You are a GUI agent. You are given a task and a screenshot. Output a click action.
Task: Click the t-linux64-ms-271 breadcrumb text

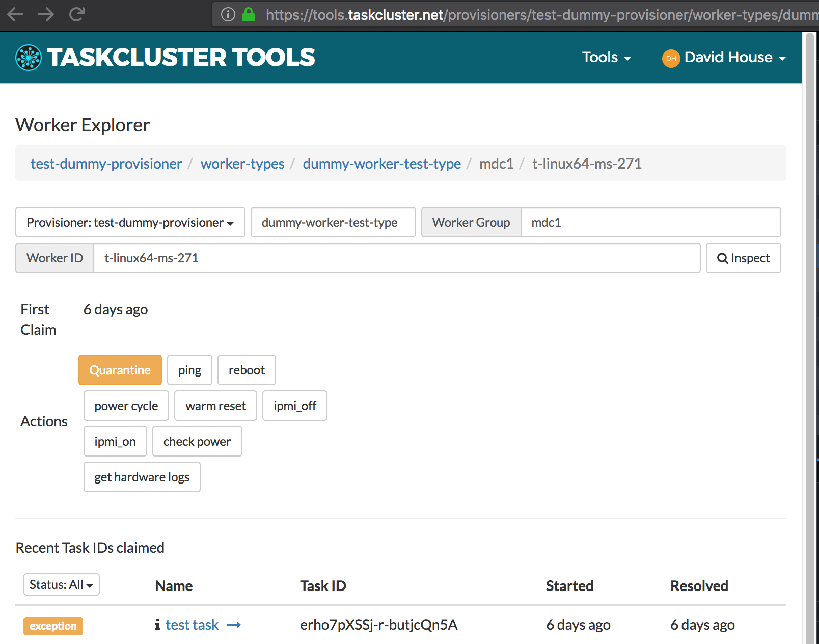point(587,164)
